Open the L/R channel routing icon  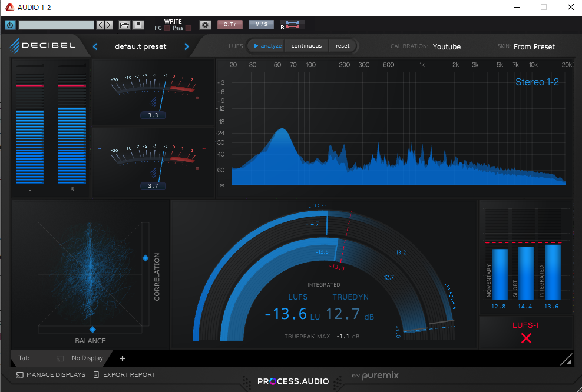coord(293,25)
